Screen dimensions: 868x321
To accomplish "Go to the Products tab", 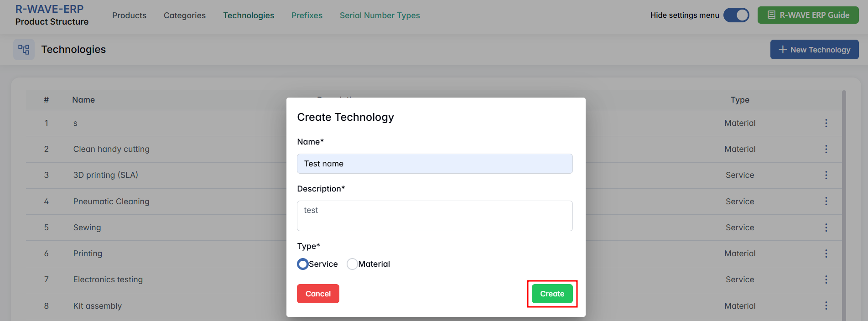I will 129,16.
